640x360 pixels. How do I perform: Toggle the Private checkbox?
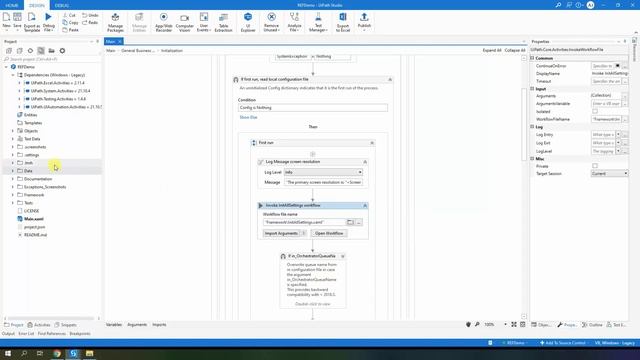[595, 166]
